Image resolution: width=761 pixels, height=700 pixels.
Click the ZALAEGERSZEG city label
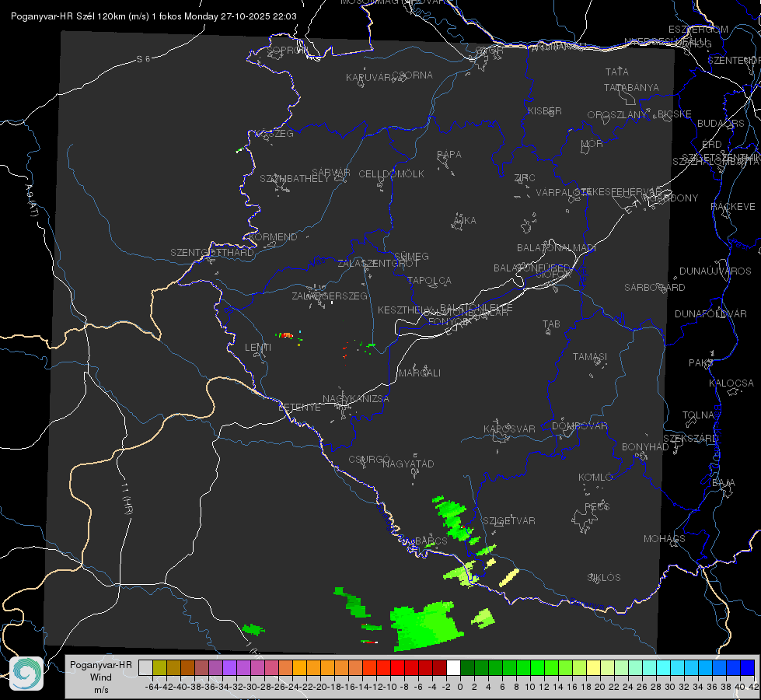329,296
